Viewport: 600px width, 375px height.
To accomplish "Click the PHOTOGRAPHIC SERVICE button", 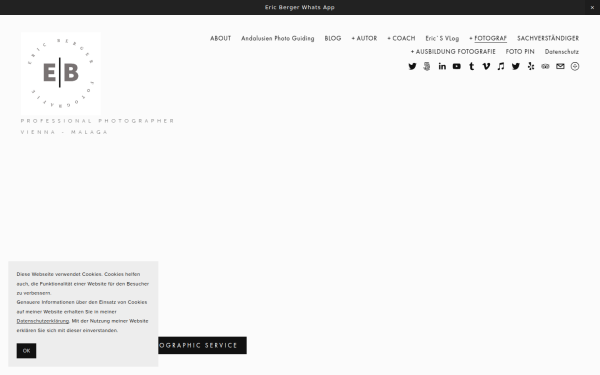I will (x=202, y=345).
